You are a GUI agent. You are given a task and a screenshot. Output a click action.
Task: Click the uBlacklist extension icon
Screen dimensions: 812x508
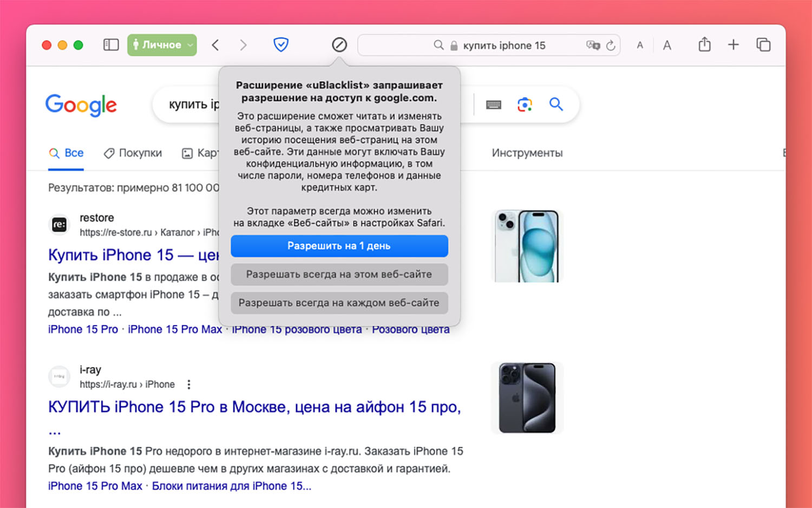339,44
